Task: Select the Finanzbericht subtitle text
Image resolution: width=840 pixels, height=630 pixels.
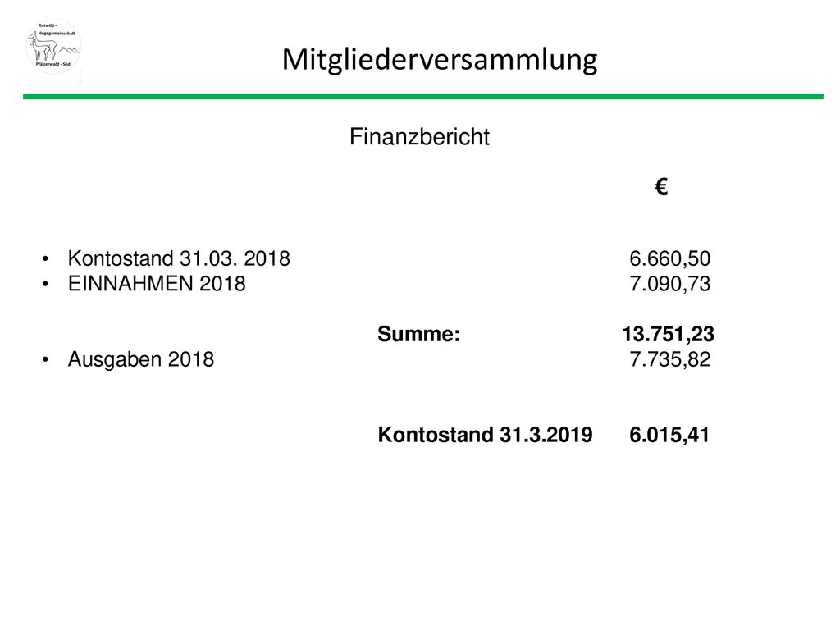Action: (419, 137)
